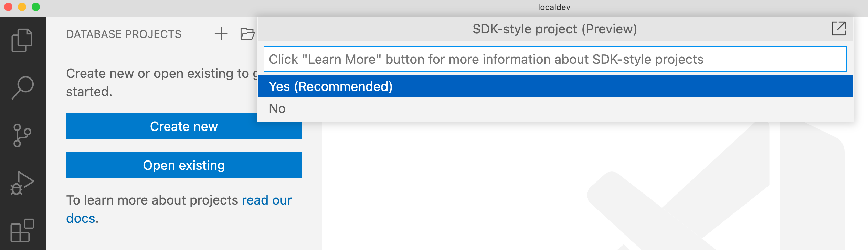868x250 pixels.
Task: Create a new database project via the plus icon
Action: 221,33
